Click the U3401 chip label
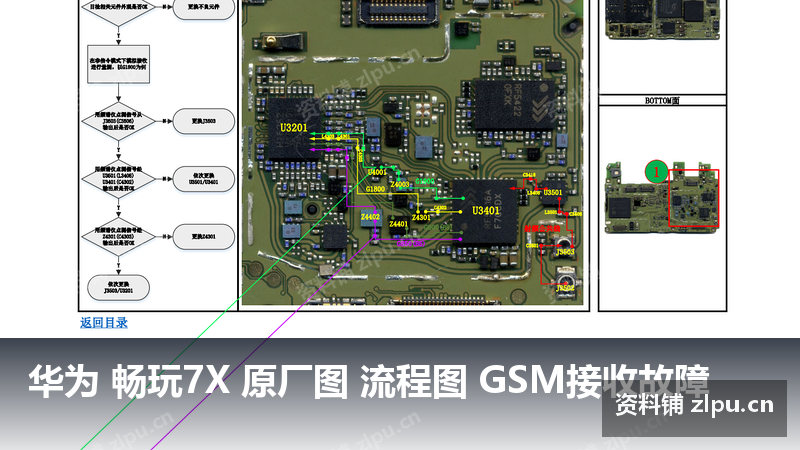This screenshot has height=450, width=800. coord(485,211)
